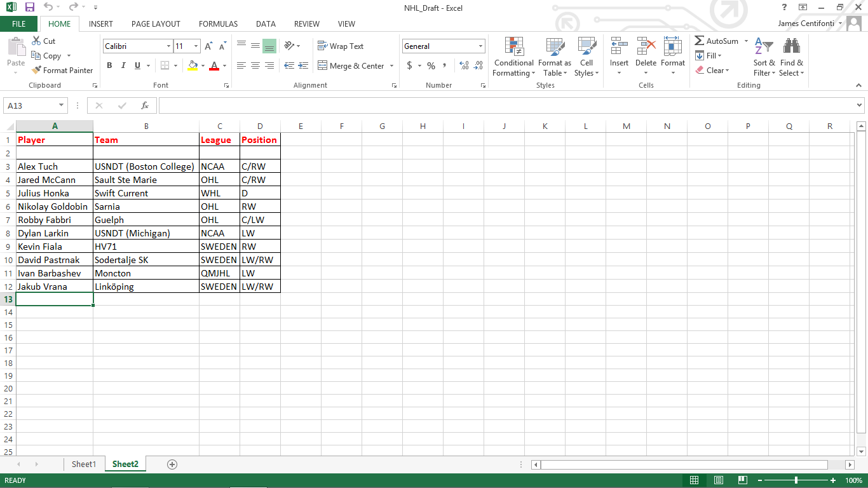
Task: Open the Fill dropdown in Editing group
Action: (x=709, y=56)
